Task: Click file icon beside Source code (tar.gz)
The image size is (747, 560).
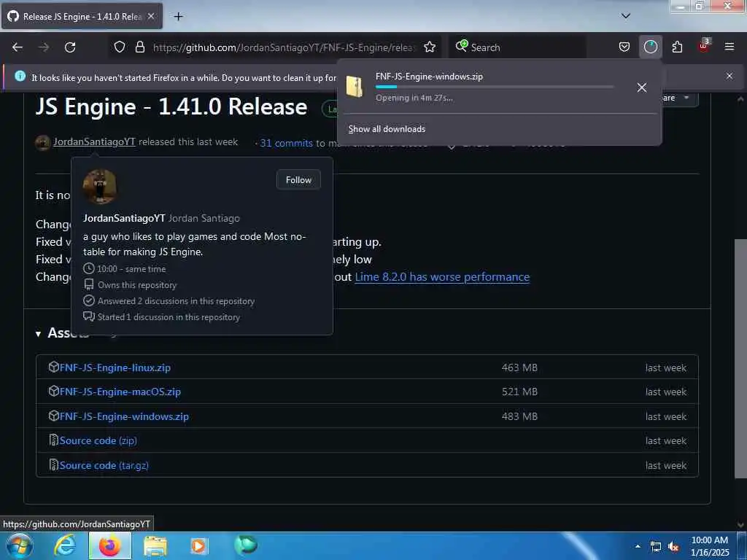Action: [x=53, y=464]
